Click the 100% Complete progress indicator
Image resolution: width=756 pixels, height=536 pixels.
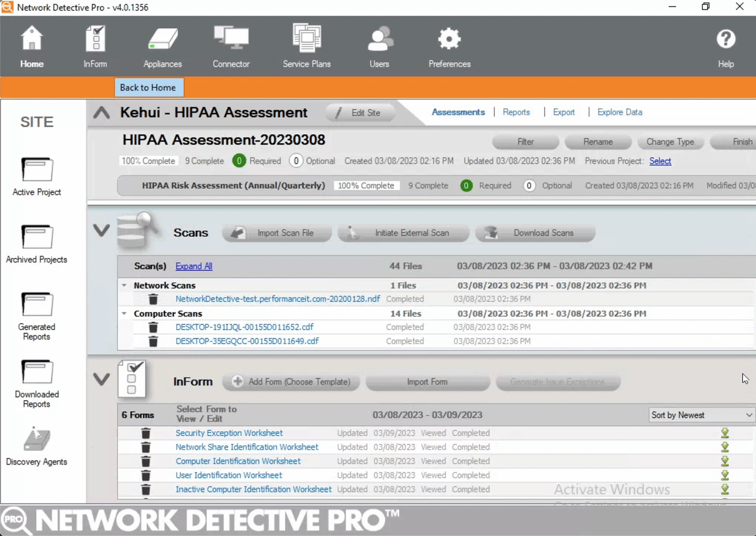pyautogui.click(x=148, y=161)
